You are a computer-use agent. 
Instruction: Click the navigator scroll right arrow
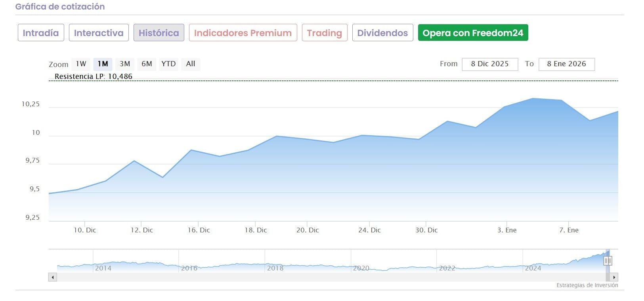[614, 277]
